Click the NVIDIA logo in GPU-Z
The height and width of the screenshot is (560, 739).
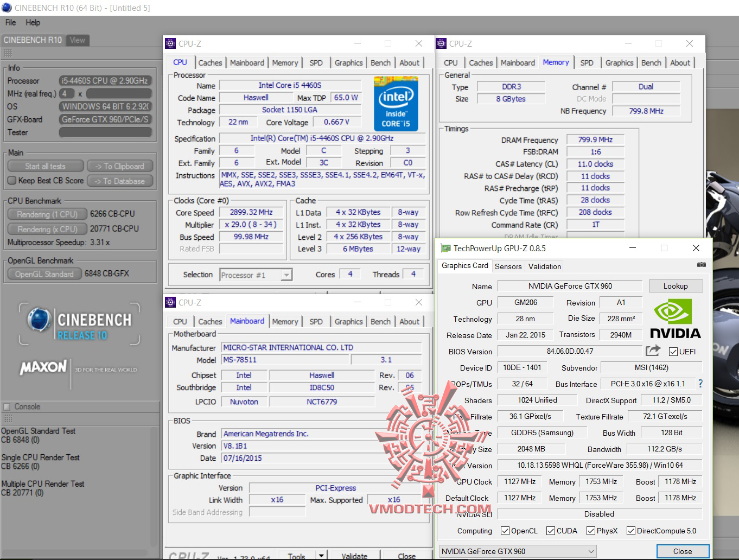click(x=675, y=320)
